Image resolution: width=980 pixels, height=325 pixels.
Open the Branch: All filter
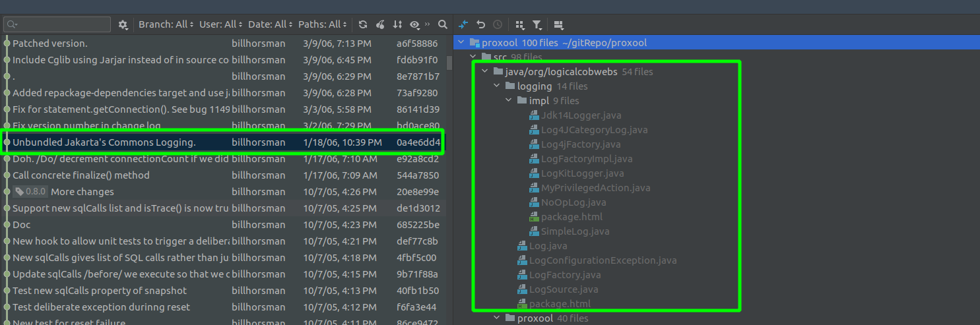(x=166, y=24)
